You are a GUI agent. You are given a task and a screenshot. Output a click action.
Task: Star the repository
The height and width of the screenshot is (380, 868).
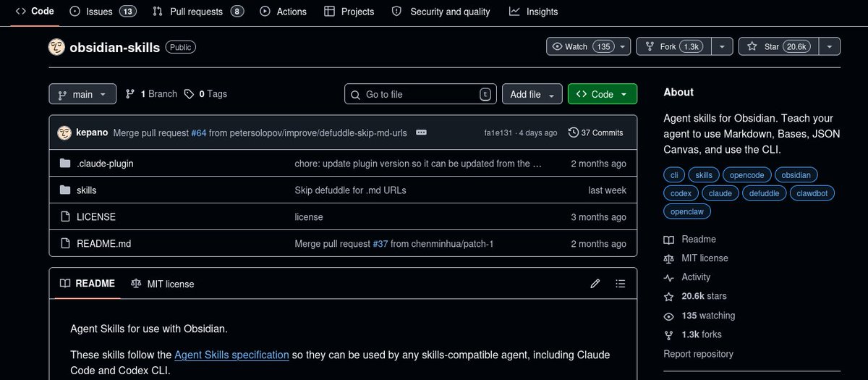[778, 46]
